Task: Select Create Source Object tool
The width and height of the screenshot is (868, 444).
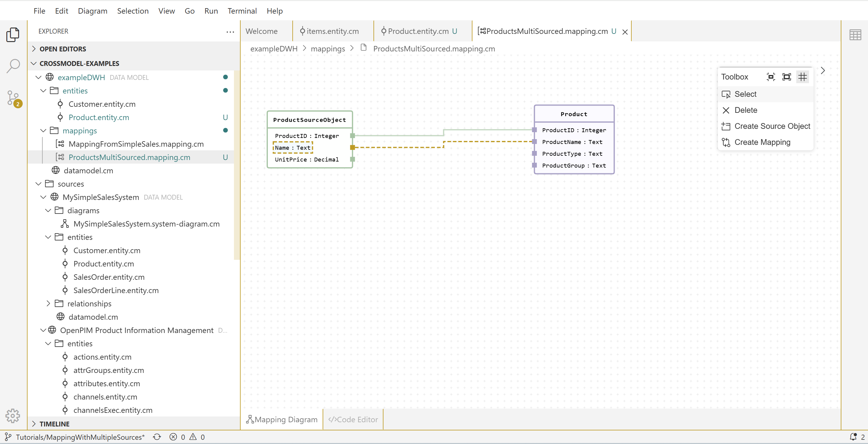Action: click(x=772, y=126)
